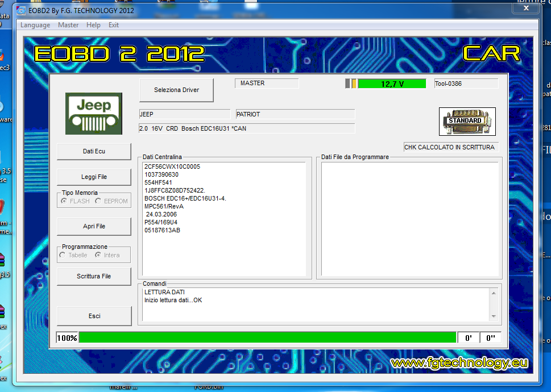Click the green 100% progress bar
The image size is (551, 392).
tap(267, 338)
